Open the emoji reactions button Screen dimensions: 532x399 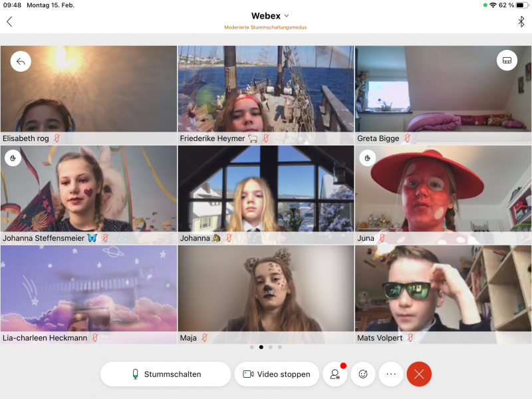point(363,374)
